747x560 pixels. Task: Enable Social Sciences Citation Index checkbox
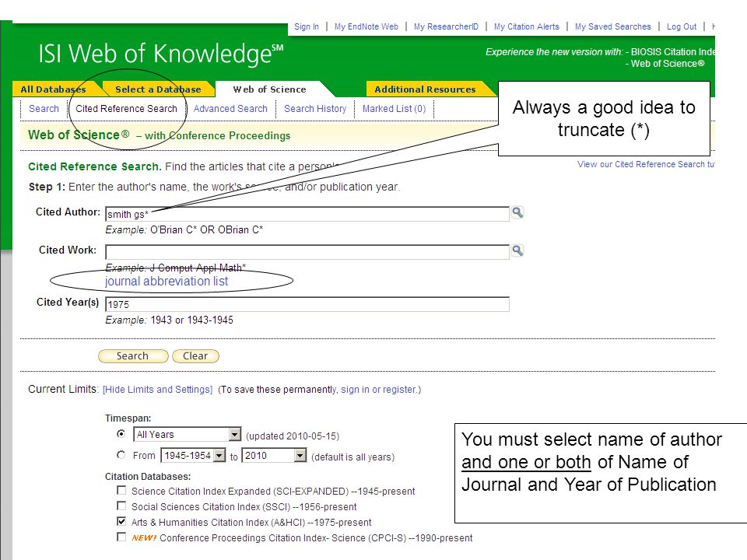[x=121, y=506]
